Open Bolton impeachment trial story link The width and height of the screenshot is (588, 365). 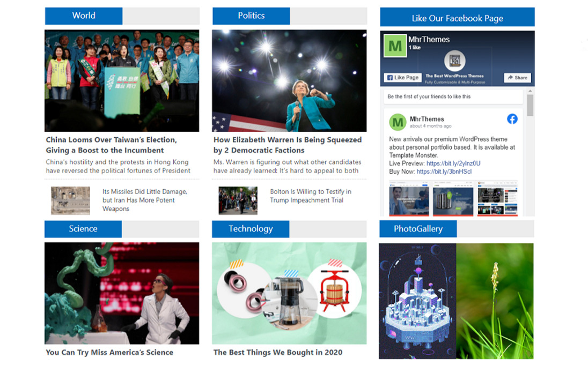pyautogui.click(x=311, y=196)
